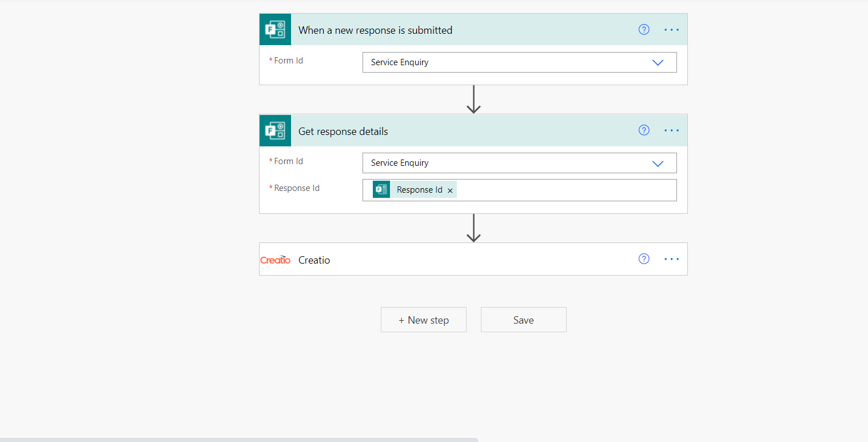
Task: Save the flow
Action: point(523,320)
